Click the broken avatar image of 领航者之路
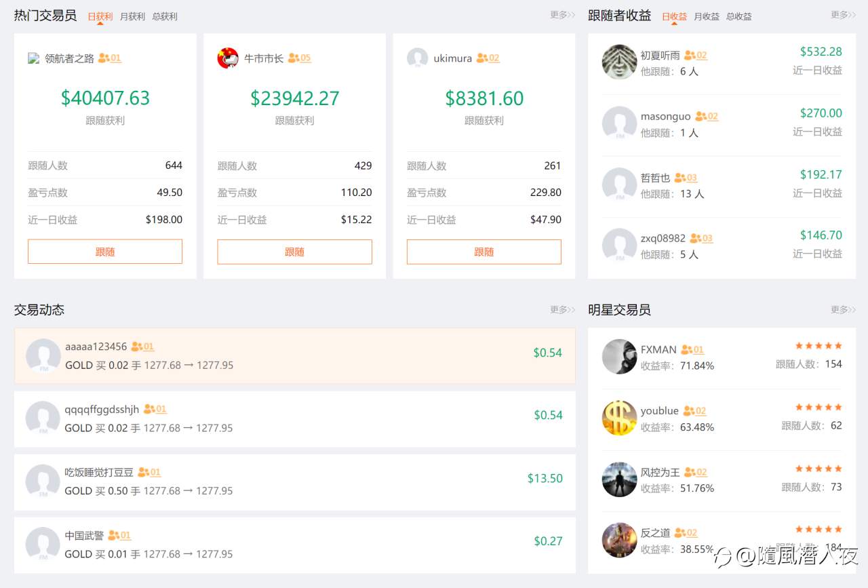The image size is (868, 588). pos(34,58)
